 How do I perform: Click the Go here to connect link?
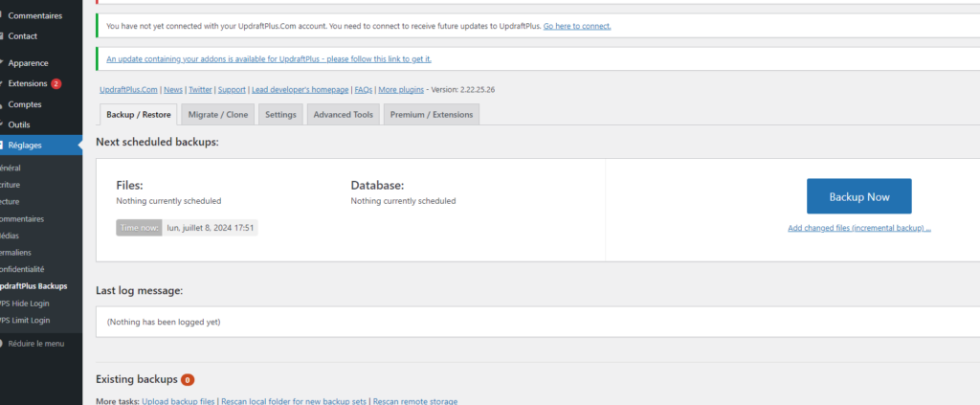tap(576, 26)
